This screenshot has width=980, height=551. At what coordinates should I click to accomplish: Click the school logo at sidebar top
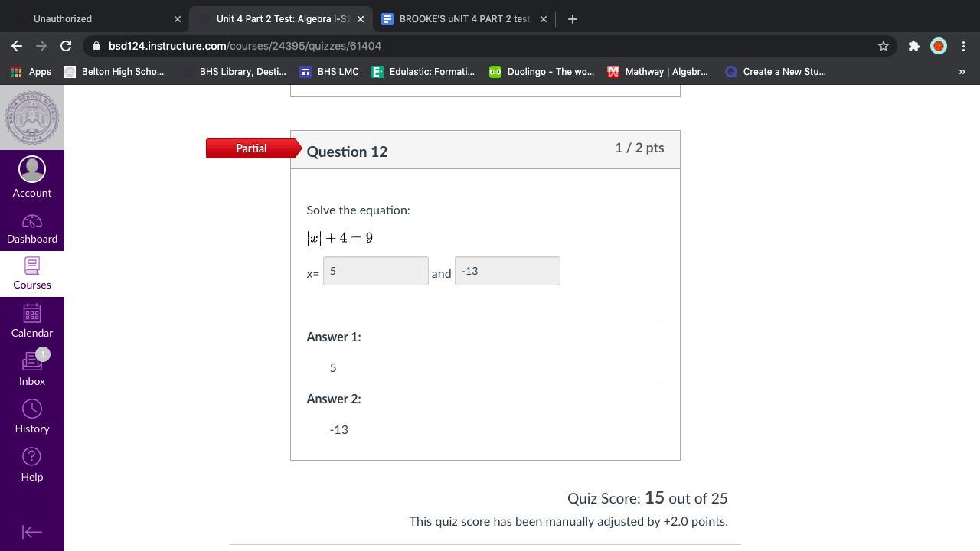[32, 118]
